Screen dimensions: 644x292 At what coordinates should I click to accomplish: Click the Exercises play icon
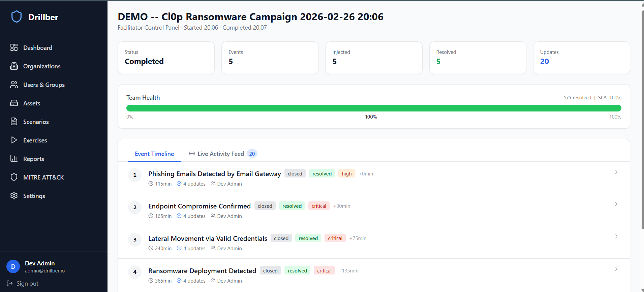(14, 140)
